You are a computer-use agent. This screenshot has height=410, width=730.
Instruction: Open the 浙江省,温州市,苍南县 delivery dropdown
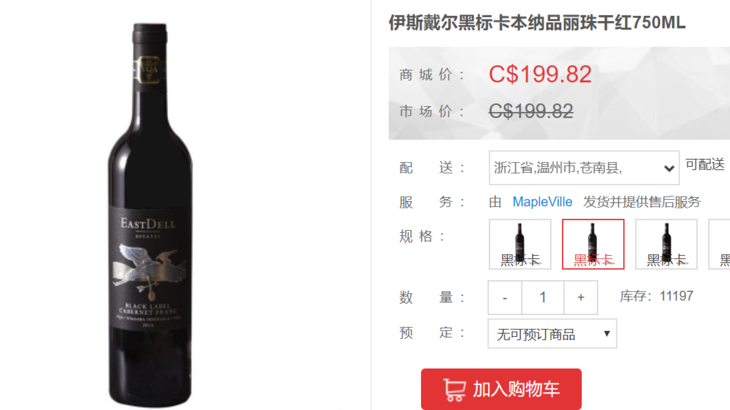[584, 168]
